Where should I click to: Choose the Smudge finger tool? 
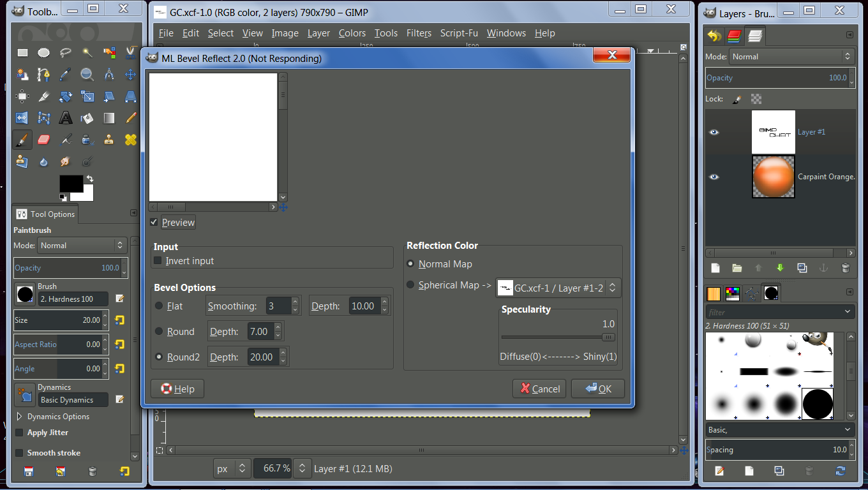tap(66, 161)
